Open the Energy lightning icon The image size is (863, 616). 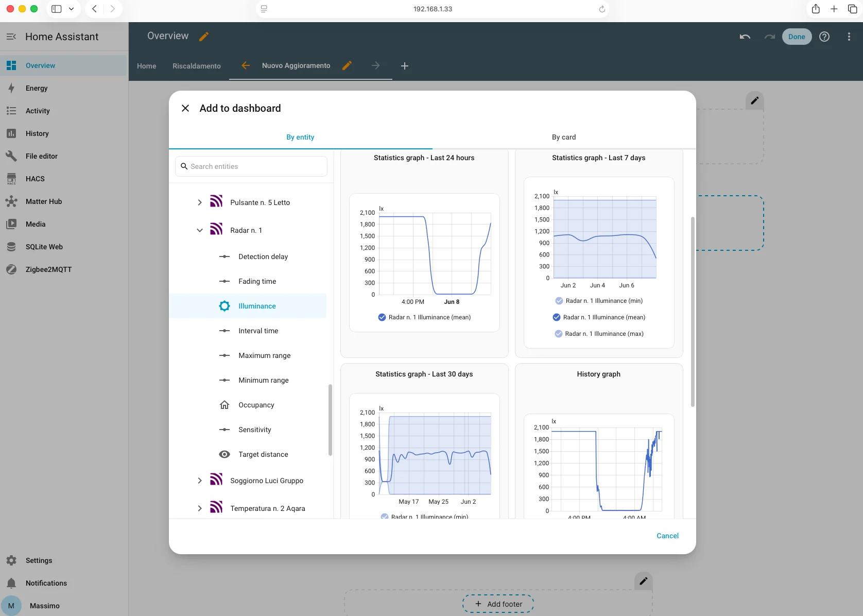[11, 88]
